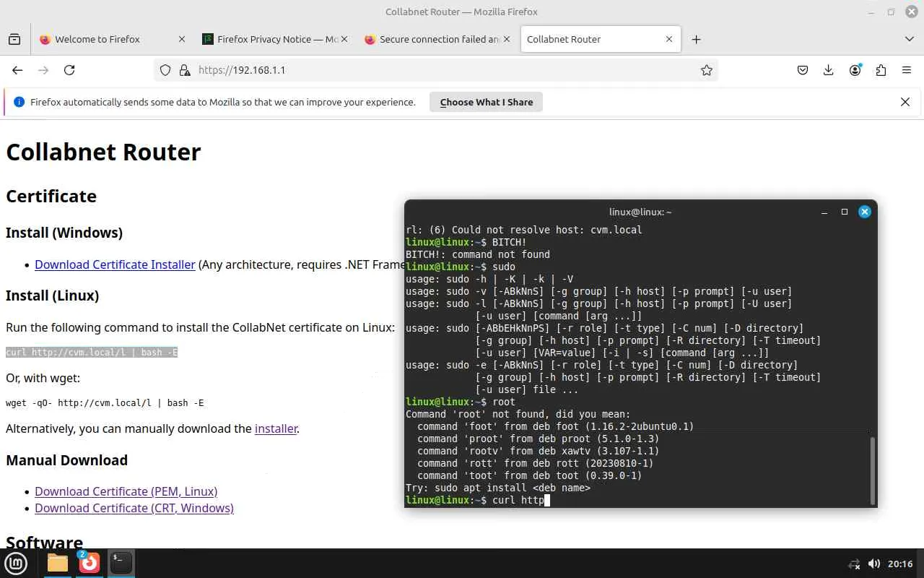
Task: Switch to Firefox via its taskbar icon
Action: click(90, 563)
